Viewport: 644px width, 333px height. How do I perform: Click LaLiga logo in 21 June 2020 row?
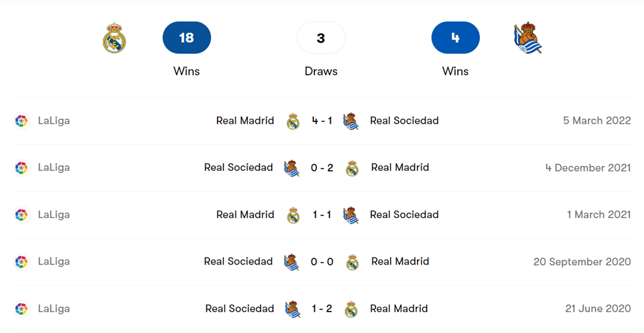pos(21,308)
